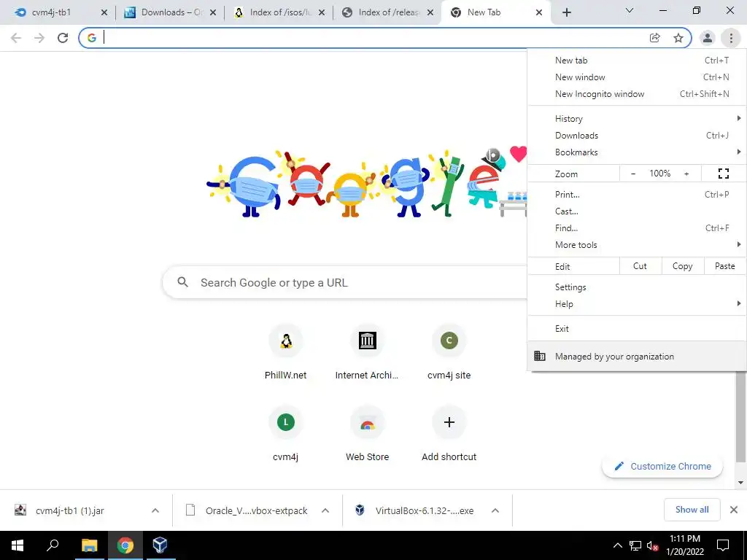
Task: Click Managed by your organization
Action: pyautogui.click(x=637, y=356)
